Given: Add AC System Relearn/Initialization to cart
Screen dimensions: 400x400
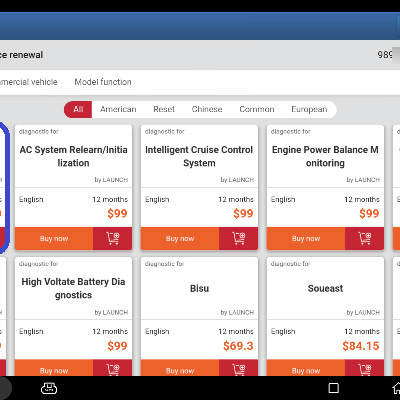Looking at the screenshot, I should (x=112, y=238).
